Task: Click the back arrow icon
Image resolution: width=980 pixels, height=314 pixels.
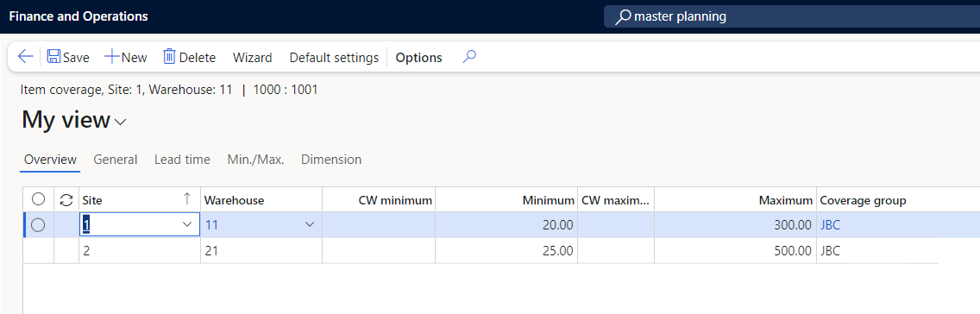Action: point(25,57)
